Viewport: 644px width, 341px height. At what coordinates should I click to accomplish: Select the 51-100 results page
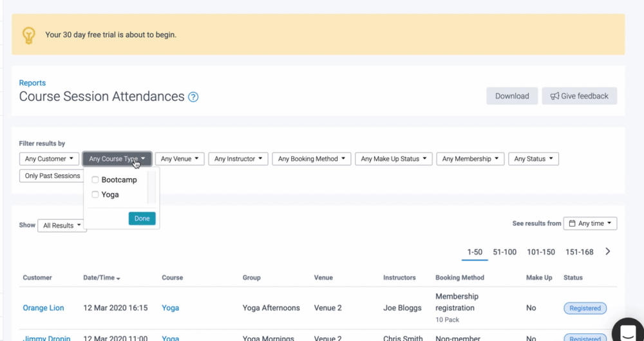[x=504, y=252]
